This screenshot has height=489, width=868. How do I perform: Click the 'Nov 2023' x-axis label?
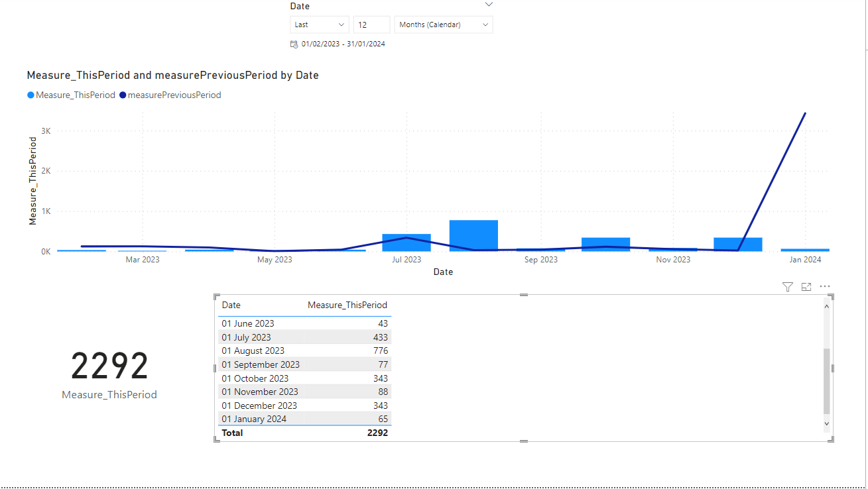pos(673,260)
